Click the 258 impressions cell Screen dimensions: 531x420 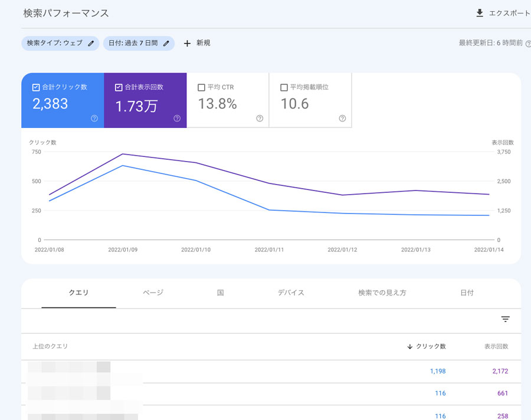tap(503, 416)
